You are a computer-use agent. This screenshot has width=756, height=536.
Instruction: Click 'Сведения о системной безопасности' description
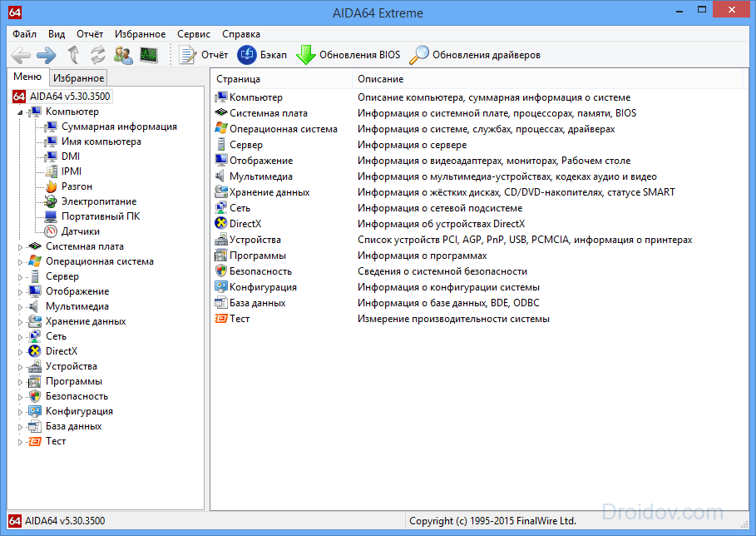442,271
